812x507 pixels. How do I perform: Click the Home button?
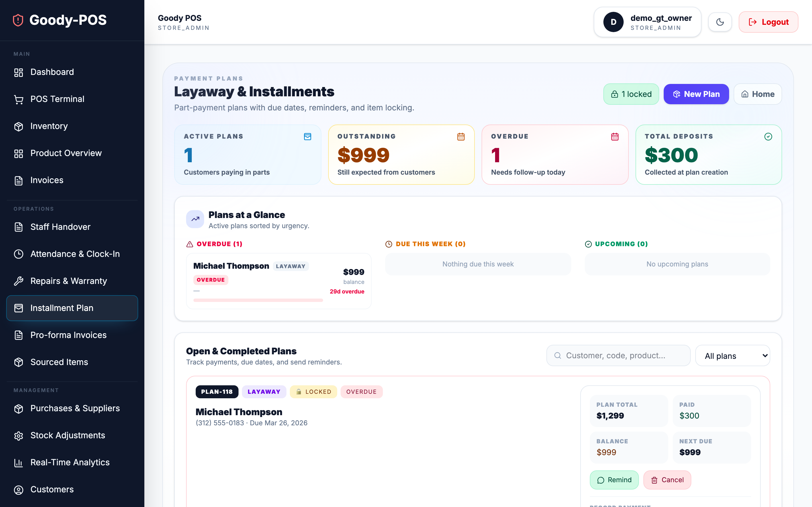tap(757, 94)
